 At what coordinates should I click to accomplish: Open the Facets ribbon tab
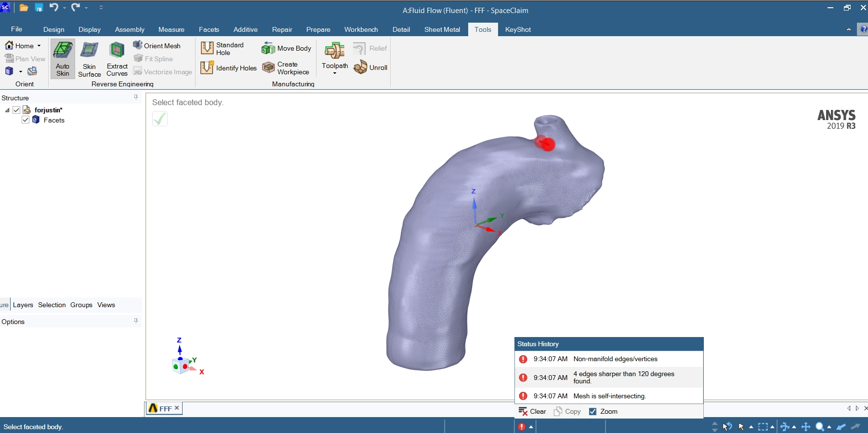[209, 29]
